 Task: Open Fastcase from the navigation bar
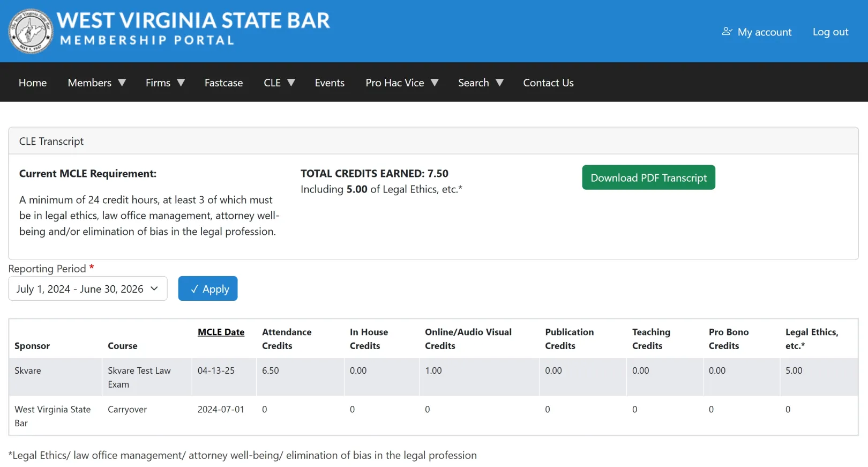(x=223, y=83)
